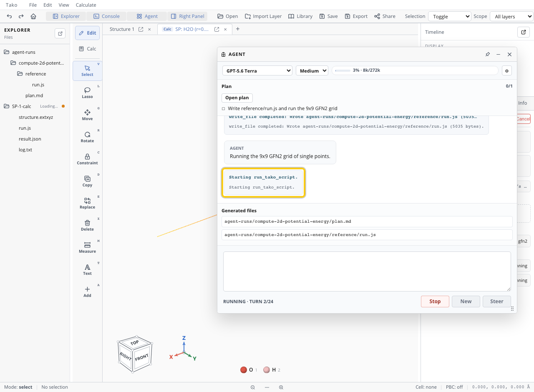Switch to the SP: H2O calc tab
The height and width of the screenshot is (392, 534).
pyautogui.click(x=192, y=29)
